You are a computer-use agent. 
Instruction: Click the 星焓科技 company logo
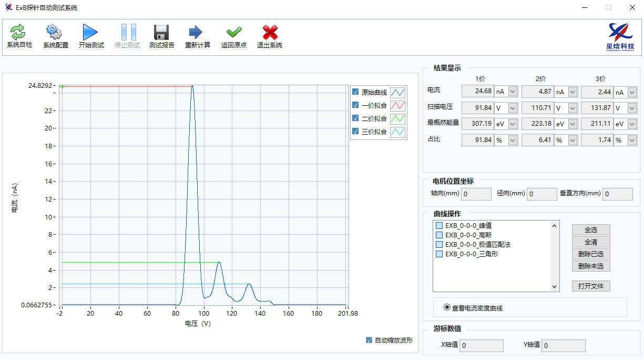pyautogui.click(x=620, y=37)
